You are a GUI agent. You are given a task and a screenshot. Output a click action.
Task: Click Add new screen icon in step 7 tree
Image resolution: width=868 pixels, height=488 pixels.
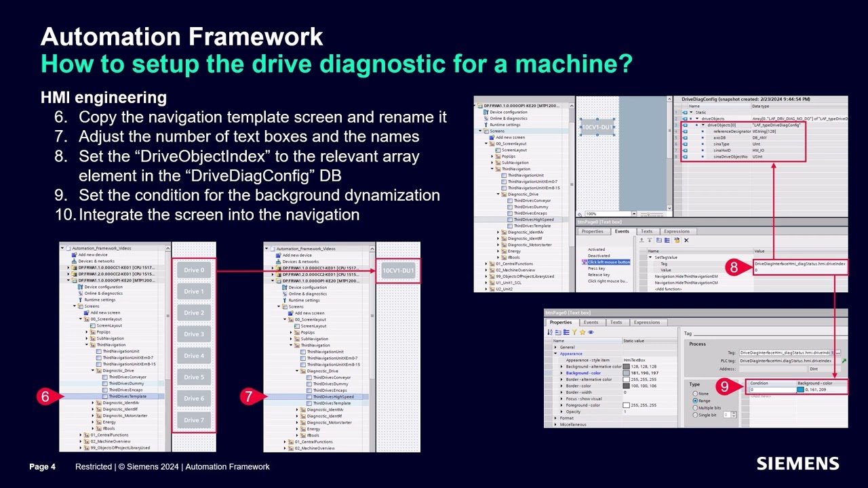290,313
